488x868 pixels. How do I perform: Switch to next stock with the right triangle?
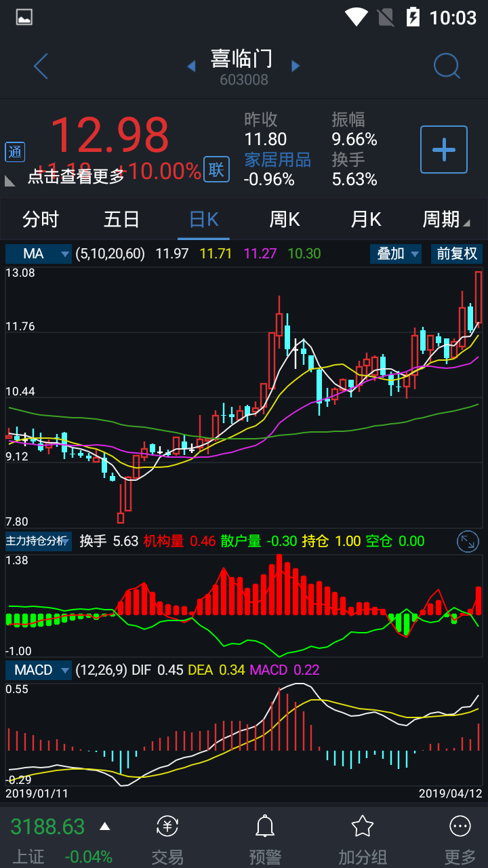pyautogui.click(x=296, y=66)
